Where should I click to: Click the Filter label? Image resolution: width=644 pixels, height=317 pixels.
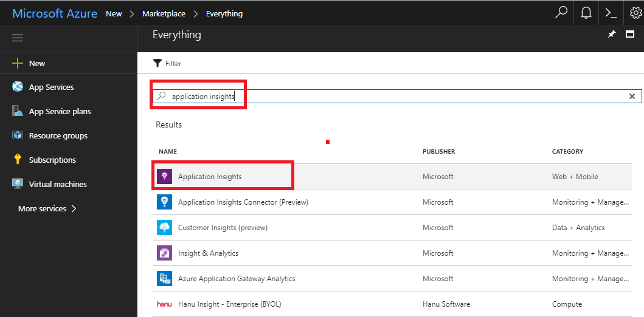point(173,64)
